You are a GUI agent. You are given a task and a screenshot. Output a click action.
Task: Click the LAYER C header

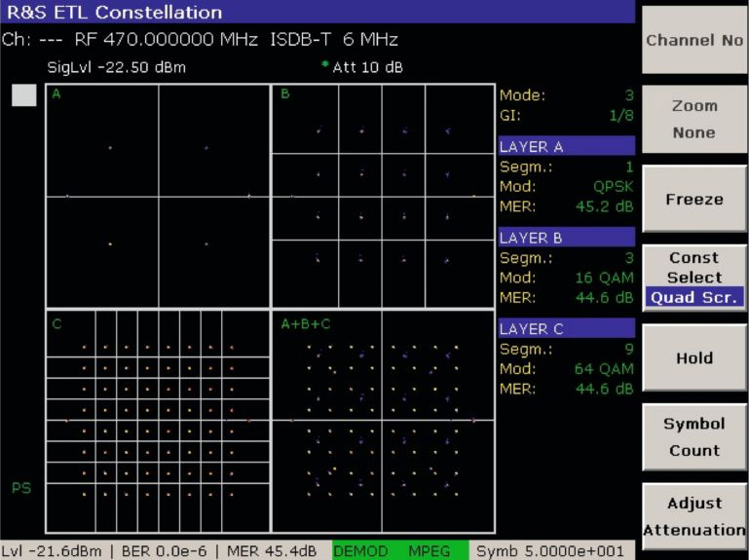tap(565, 329)
